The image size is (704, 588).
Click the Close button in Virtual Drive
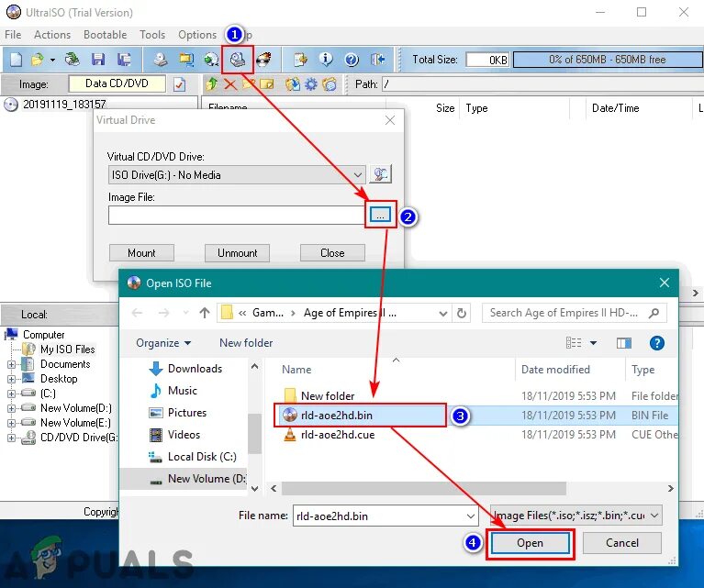tap(332, 252)
